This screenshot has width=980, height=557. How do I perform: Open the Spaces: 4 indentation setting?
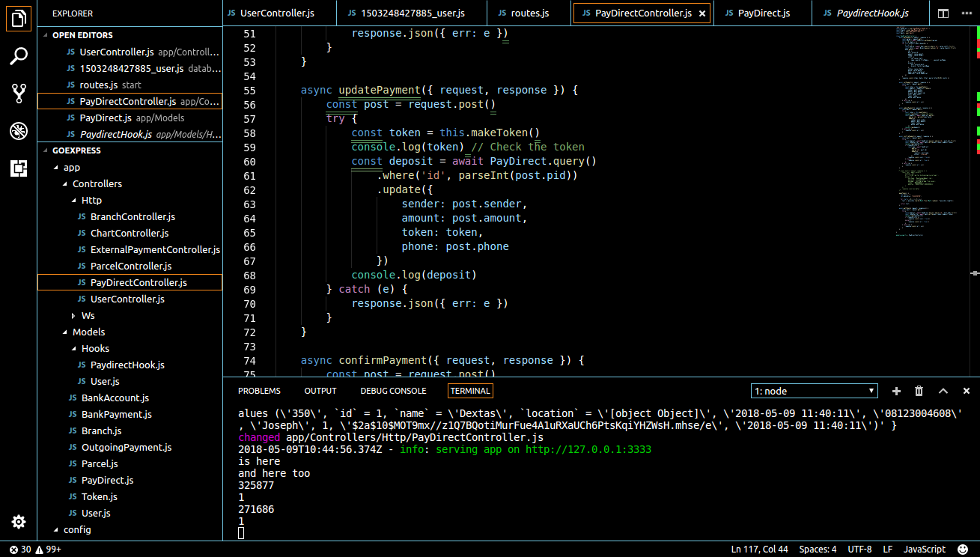pyautogui.click(x=818, y=550)
